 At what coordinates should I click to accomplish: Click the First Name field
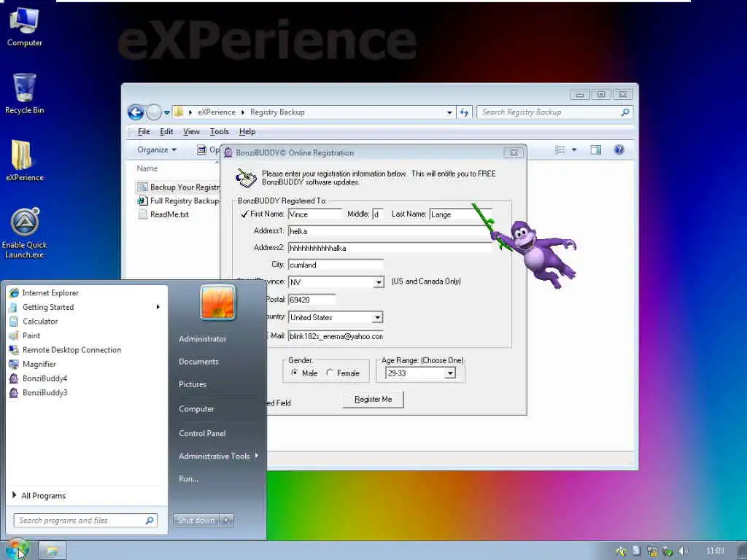pyautogui.click(x=315, y=214)
